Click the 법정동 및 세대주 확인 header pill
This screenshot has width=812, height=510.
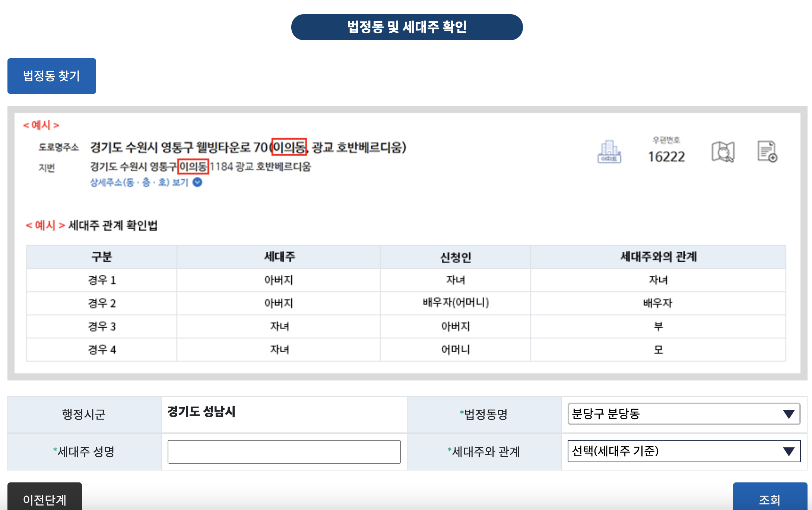tap(407, 27)
